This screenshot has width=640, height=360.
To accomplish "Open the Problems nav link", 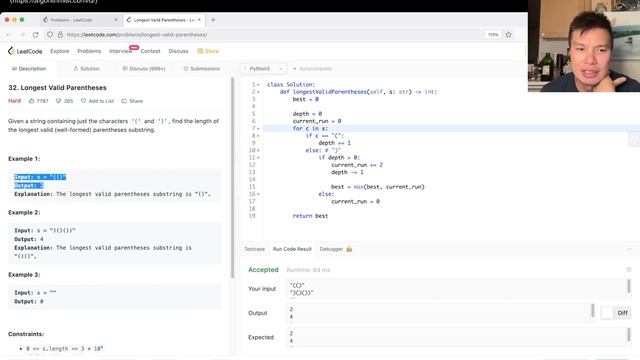I will click(89, 51).
